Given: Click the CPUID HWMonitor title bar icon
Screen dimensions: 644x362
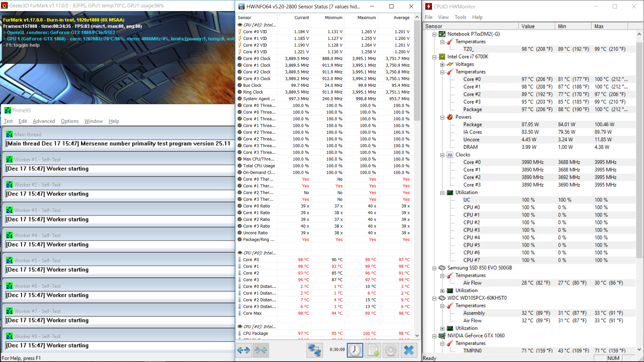Looking at the screenshot, I should [x=429, y=6].
